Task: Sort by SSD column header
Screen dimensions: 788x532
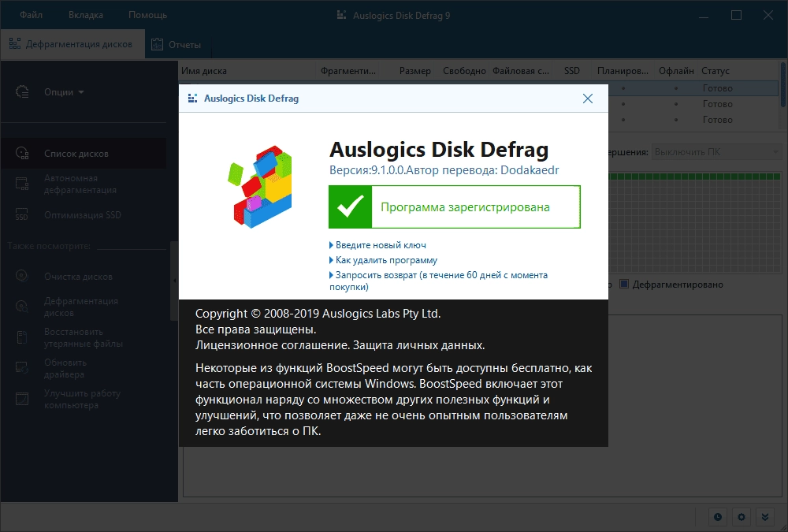Action: (x=572, y=71)
